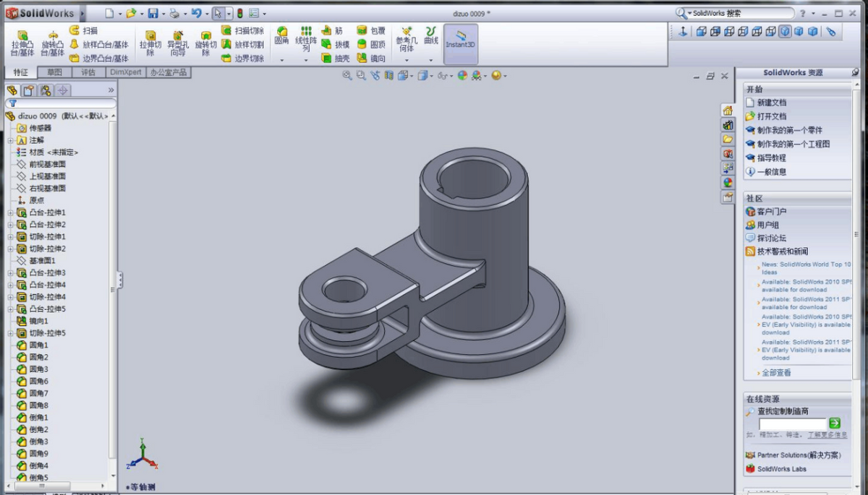Toggle the Instant3D button

(461, 43)
